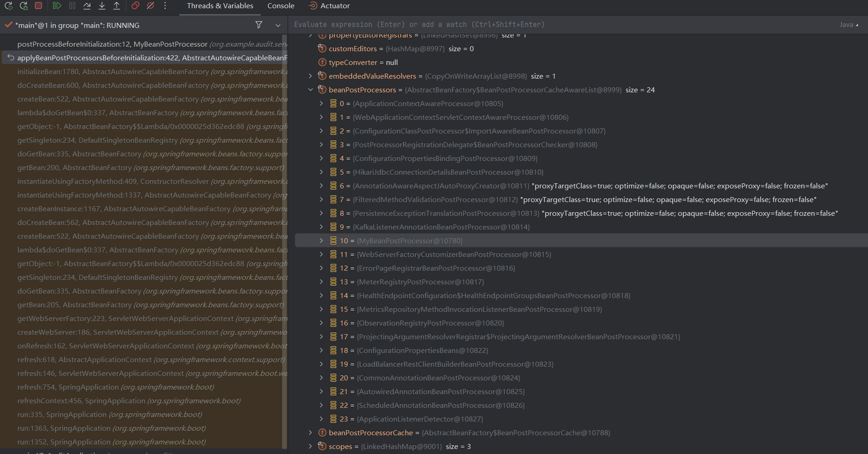Expand element 0 ApplicationContextAwareProcessor
The height and width of the screenshot is (454, 868).
tap(321, 103)
